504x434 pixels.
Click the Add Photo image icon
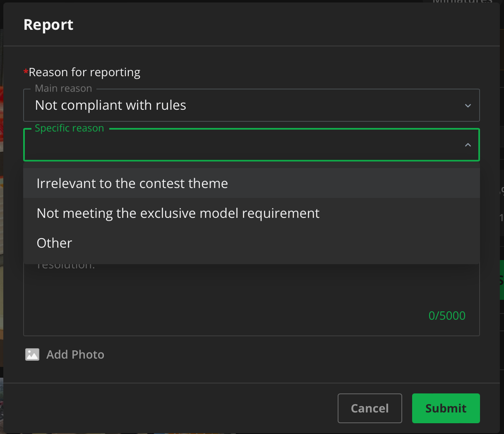coord(32,354)
